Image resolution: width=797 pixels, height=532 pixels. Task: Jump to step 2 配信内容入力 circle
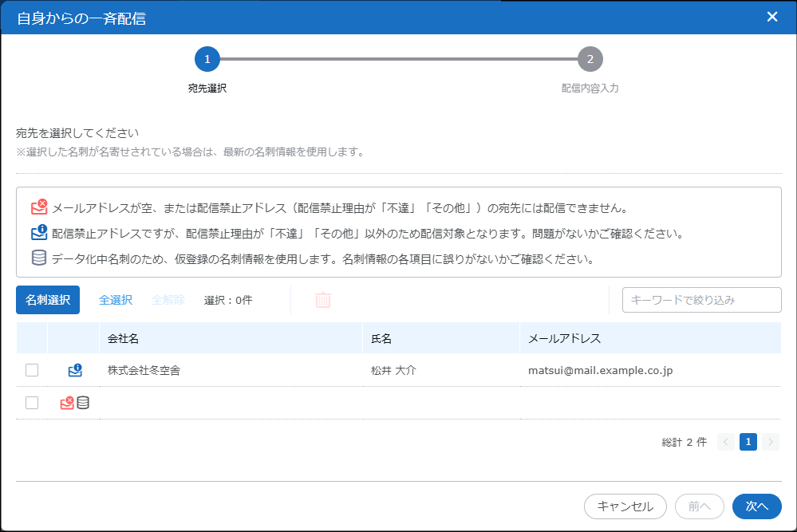[590, 59]
